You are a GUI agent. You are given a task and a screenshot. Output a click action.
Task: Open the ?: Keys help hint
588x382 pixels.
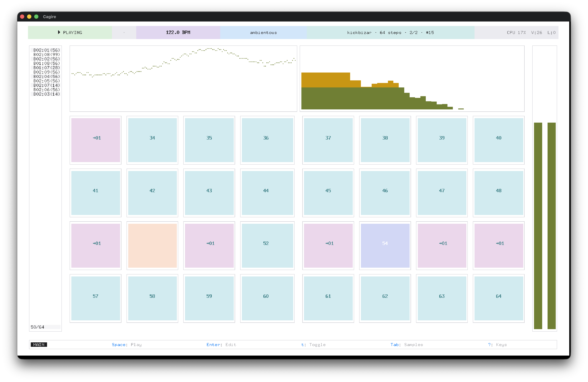coord(497,345)
